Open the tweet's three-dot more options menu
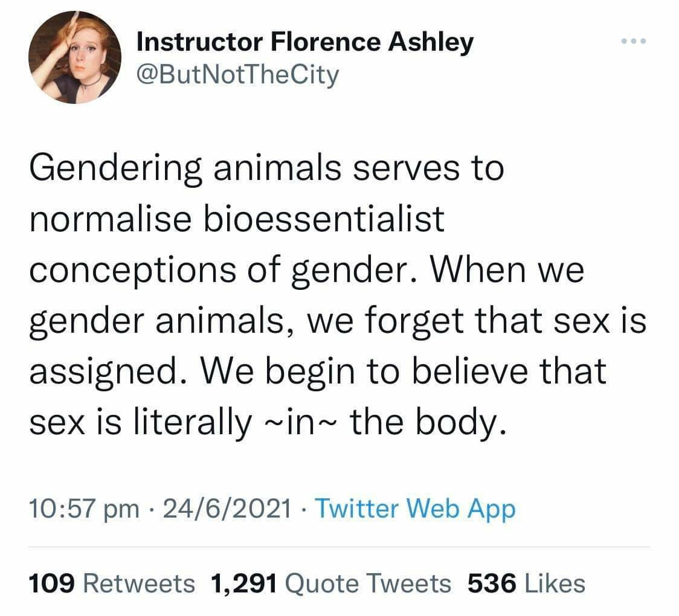This screenshot has height=616, width=679. tap(635, 42)
